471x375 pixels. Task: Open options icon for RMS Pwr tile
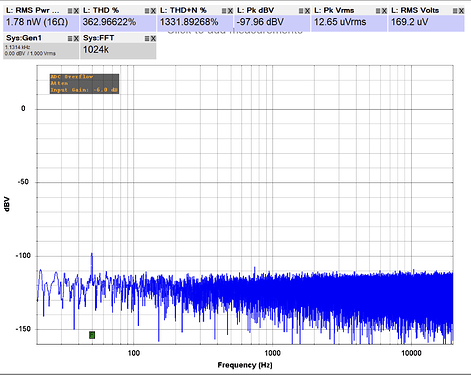point(70,11)
